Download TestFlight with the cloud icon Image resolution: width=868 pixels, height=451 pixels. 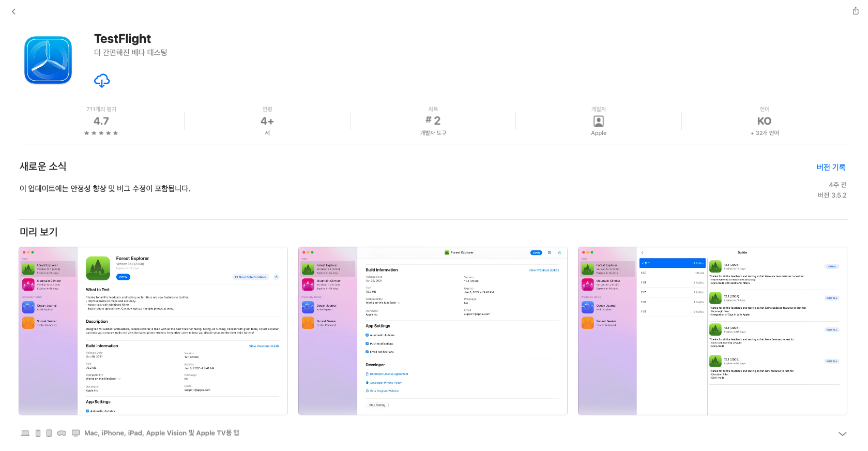tap(102, 80)
